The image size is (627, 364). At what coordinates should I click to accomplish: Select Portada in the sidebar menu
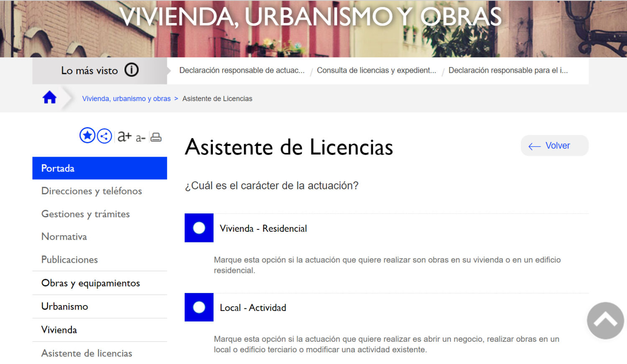tap(99, 168)
